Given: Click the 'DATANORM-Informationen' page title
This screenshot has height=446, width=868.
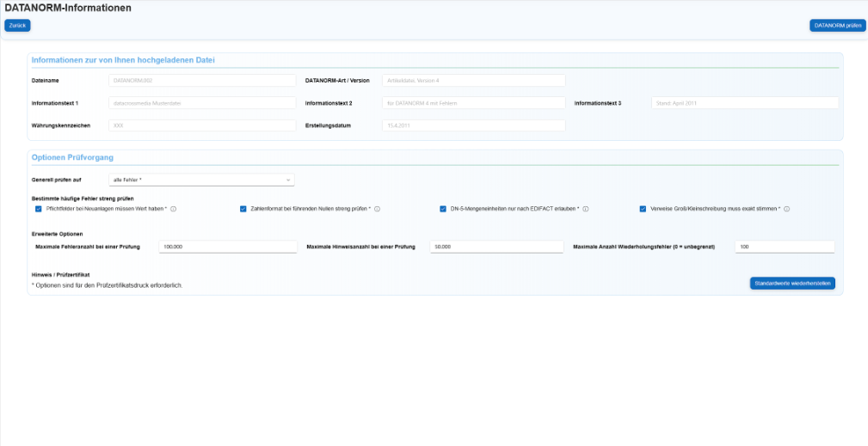Looking at the screenshot, I should click(x=68, y=9).
